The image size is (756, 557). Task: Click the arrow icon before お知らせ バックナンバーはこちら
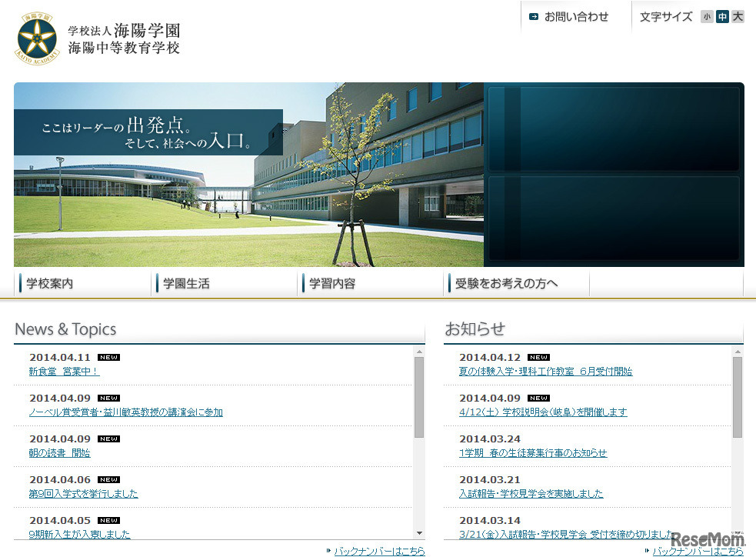[x=645, y=549]
